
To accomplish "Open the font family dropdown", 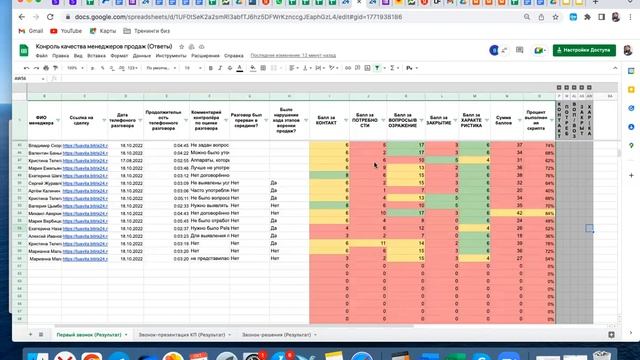I will point(161,68).
